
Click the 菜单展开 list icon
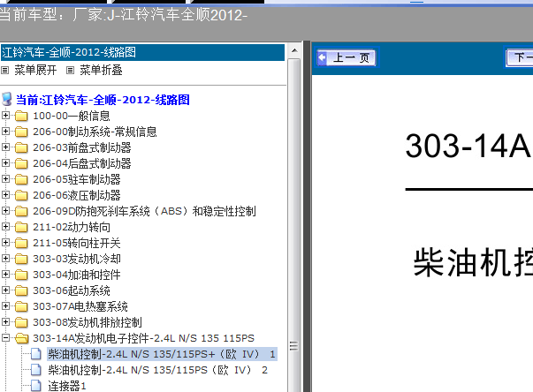click(x=4, y=71)
